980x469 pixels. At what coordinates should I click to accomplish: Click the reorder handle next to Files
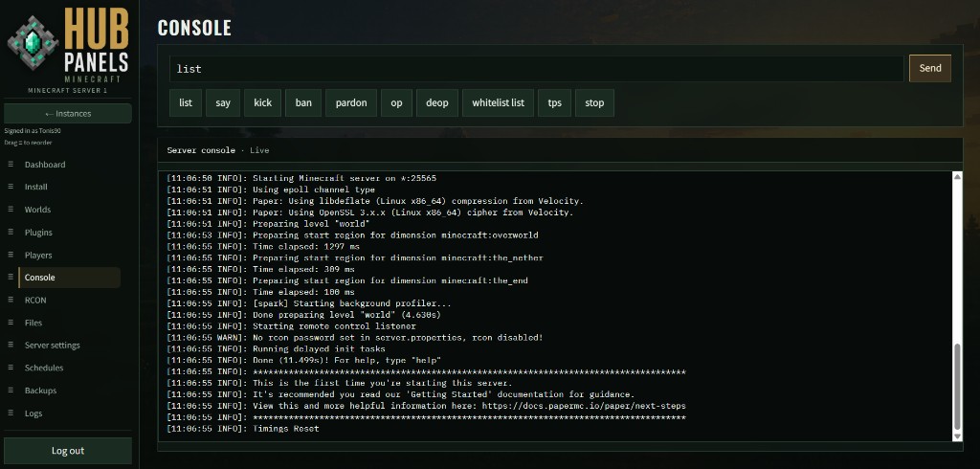click(10, 323)
